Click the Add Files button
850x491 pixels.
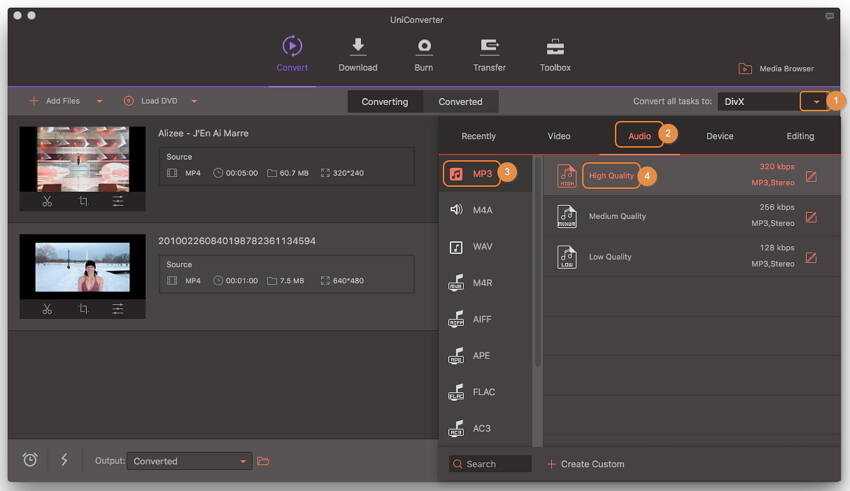(55, 101)
